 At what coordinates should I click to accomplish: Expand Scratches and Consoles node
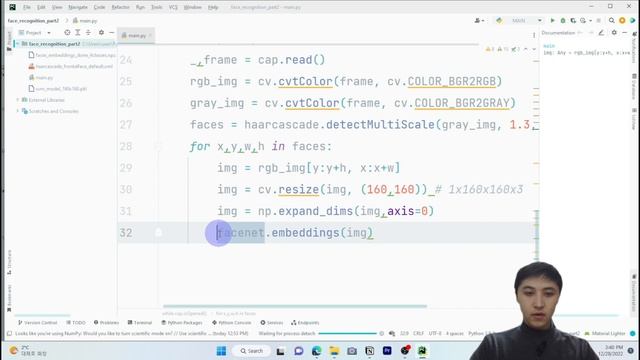[x=18, y=111]
